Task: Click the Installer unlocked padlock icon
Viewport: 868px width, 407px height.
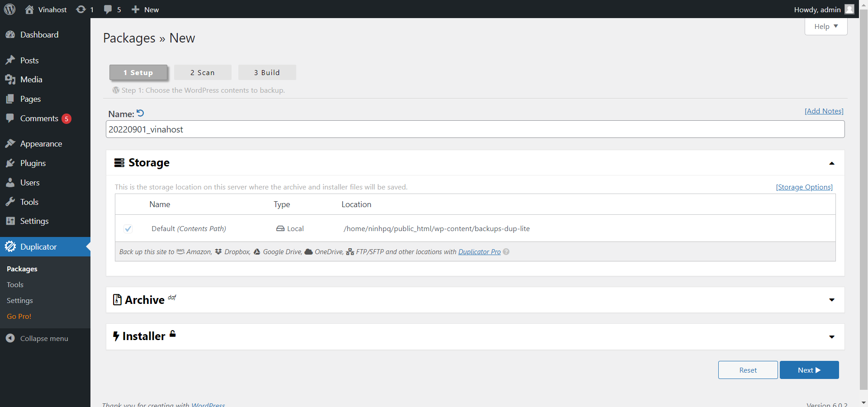Action: [x=172, y=334]
